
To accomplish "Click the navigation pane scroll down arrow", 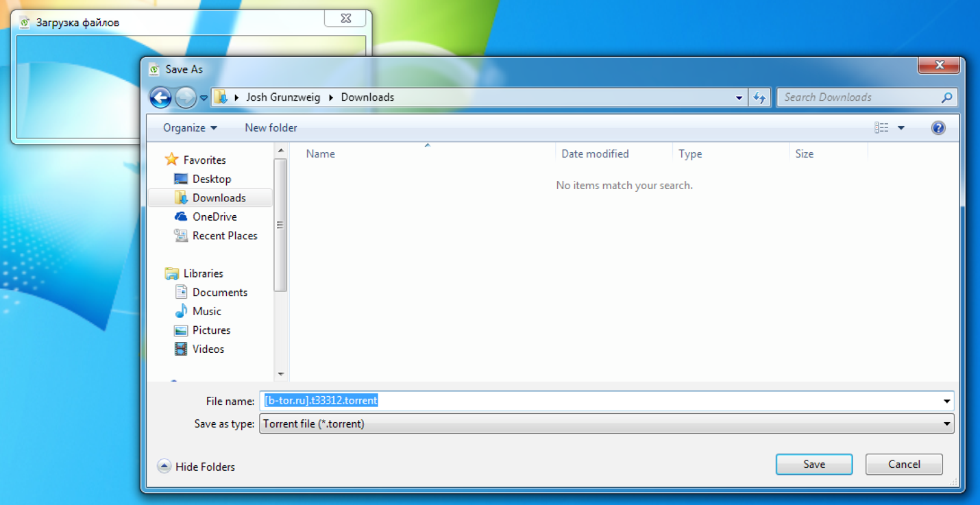I will point(280,374).
